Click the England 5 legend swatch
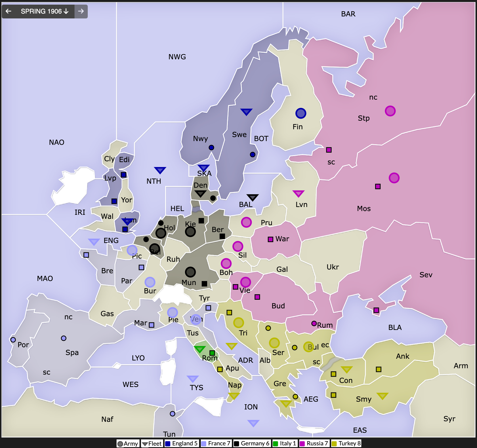This screenshot has height=448, width=477. coord(167,443)
